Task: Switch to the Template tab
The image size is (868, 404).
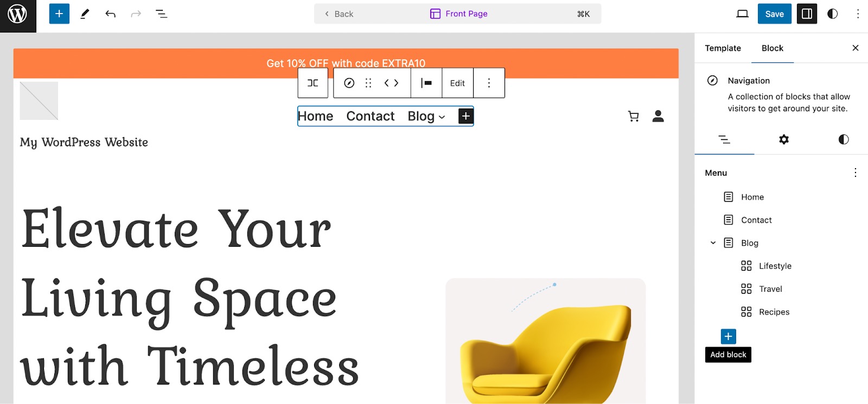Action: pyautogui.click(x=723, y=48)
